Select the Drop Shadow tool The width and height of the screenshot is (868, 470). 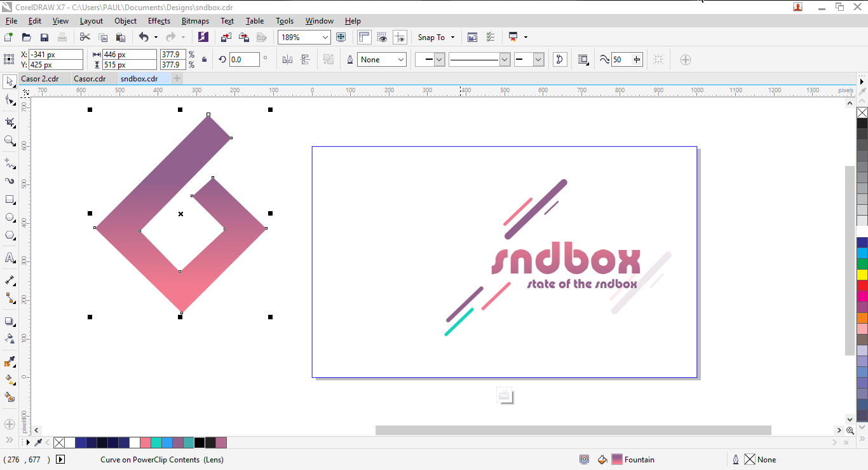pos(10,321)
